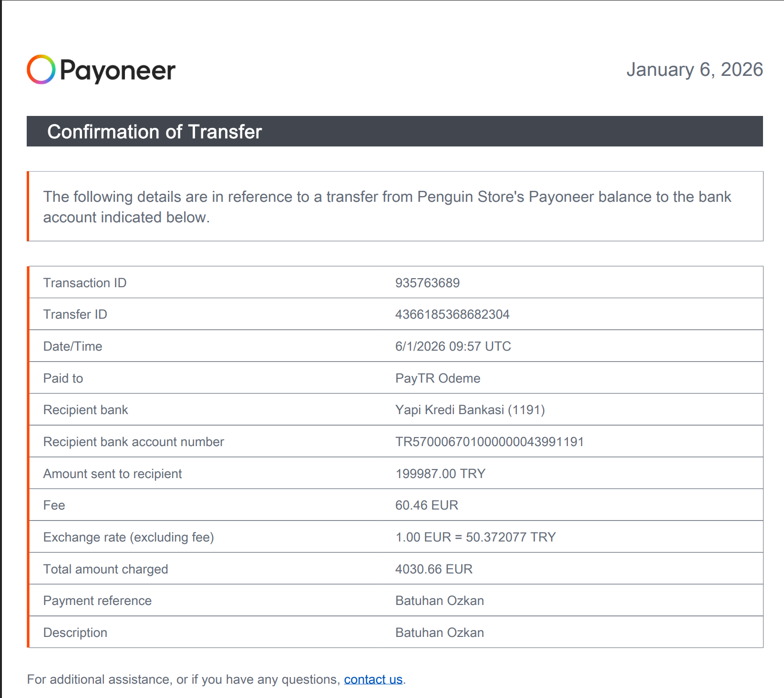Click the 199987.00 TRY amount sent
The height and width of the screenshot is (698, 784).
440,474
